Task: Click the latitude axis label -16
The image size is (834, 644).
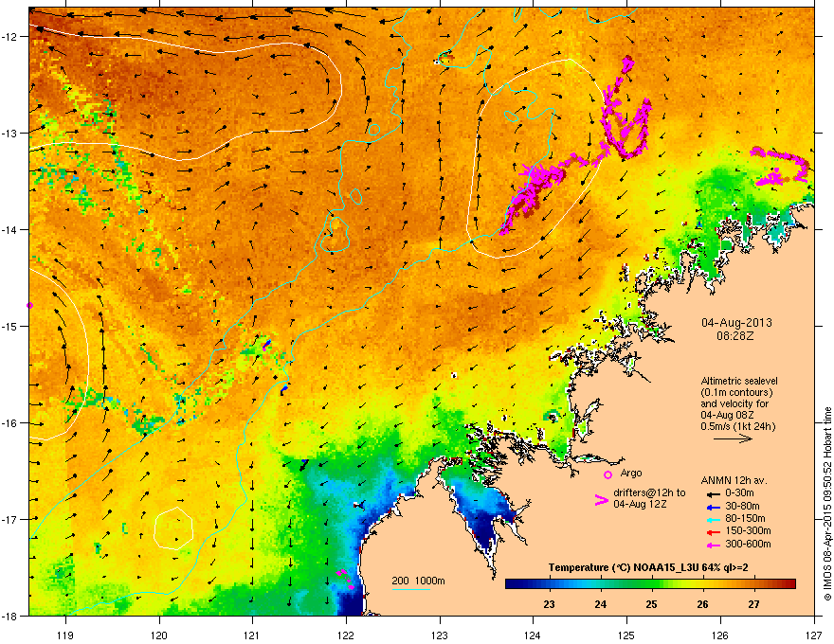Action: 10,423
